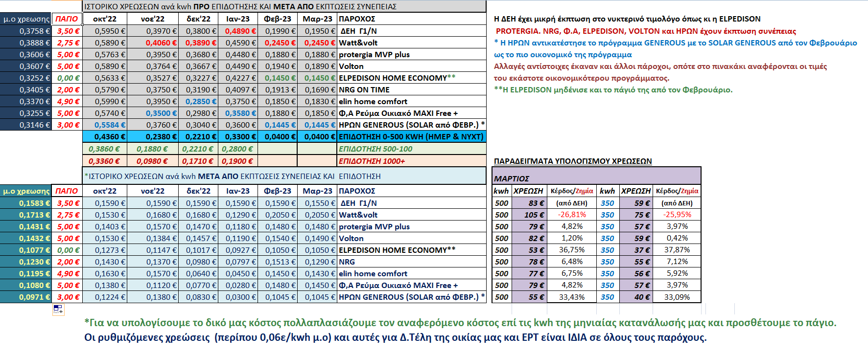Select the blue footnote 'Οι ρυθμιζόμενες χρεώσεις'
868x355 pixels.
tap(396, 337)
